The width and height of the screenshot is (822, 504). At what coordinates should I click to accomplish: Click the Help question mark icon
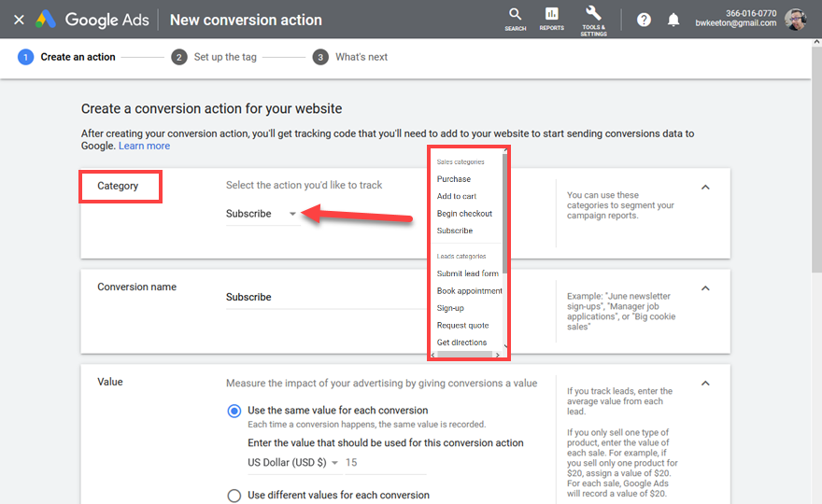[644, 20]
